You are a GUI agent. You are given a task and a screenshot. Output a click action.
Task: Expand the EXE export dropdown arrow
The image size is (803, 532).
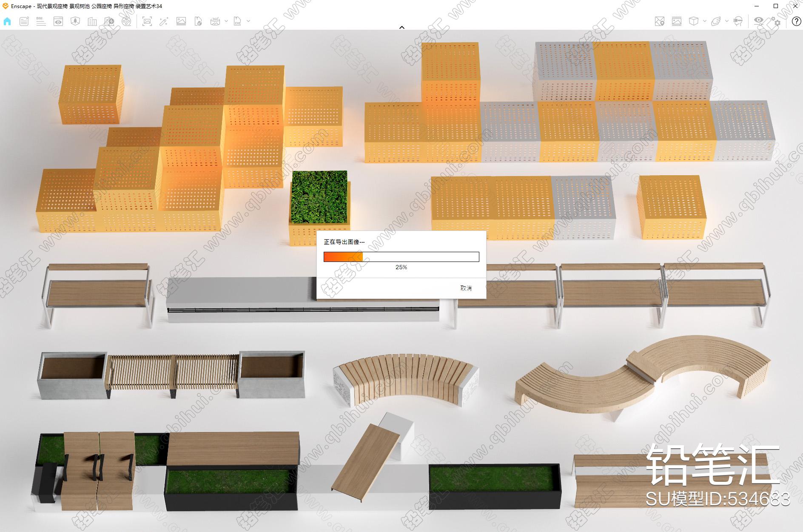(248, 21)
